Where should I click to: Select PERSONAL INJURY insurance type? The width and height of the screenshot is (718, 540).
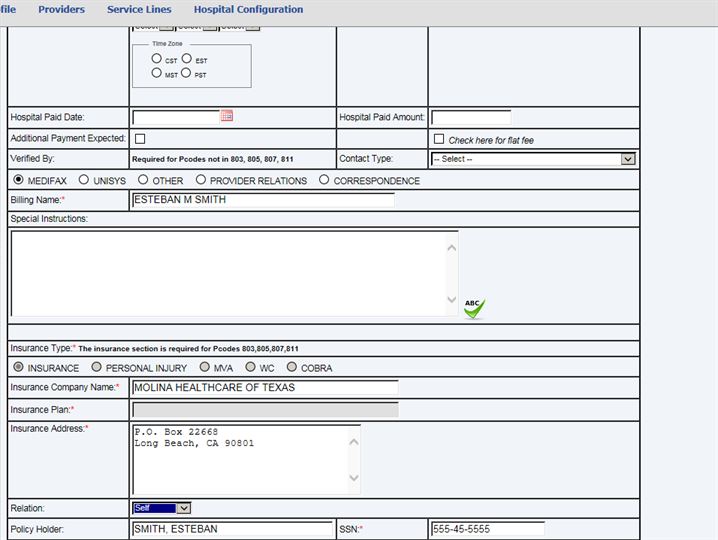coord(96,367)
